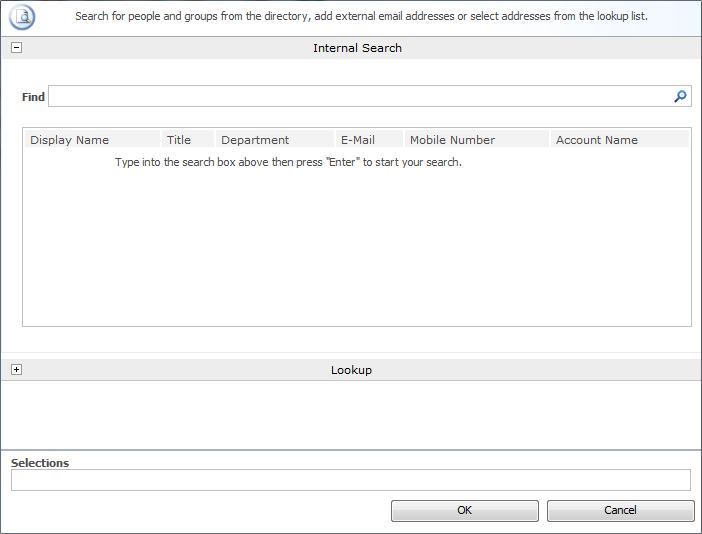Viewport: 702px width, 534px height.
Task: Sort by E-Mail column header
Action: [358, 140]
